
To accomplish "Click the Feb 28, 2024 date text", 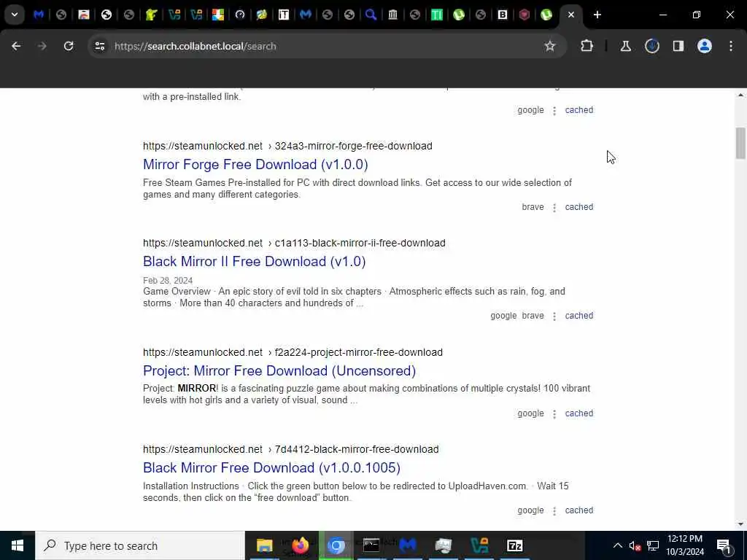I will 168,281.
